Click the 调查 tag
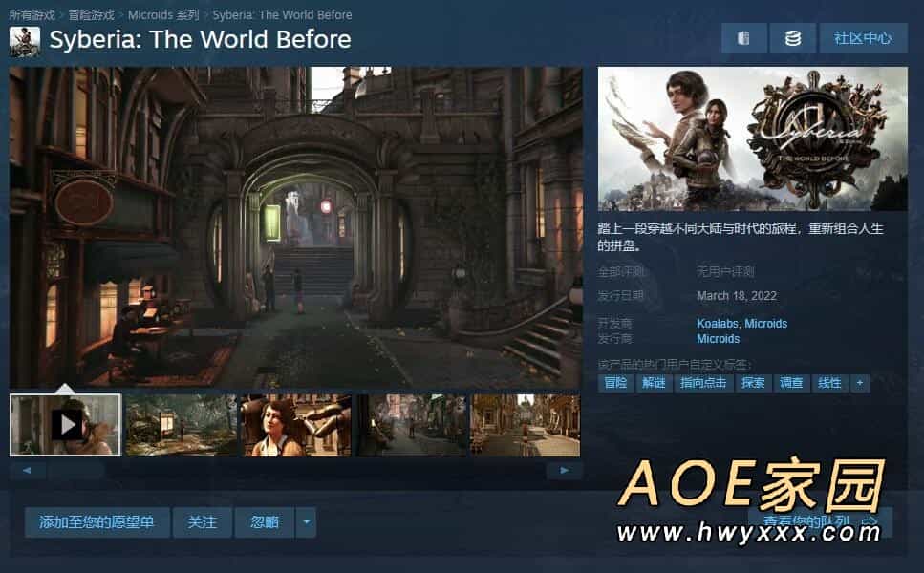Screen dimensions: 924x573 tap(791, 383)
